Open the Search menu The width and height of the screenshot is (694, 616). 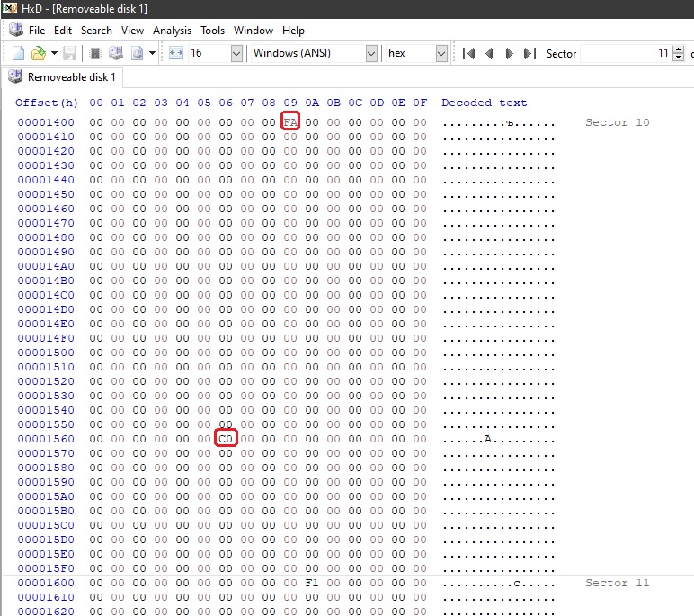pyautogui.click(x=96, y=31)
